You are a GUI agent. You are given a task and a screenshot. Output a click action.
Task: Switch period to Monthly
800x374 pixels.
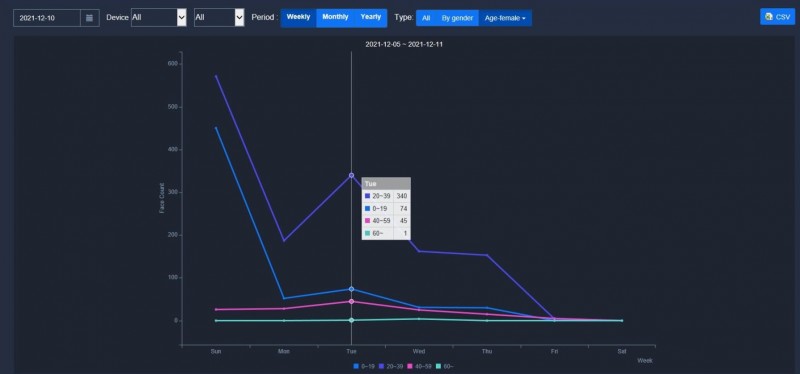point(335,17)
